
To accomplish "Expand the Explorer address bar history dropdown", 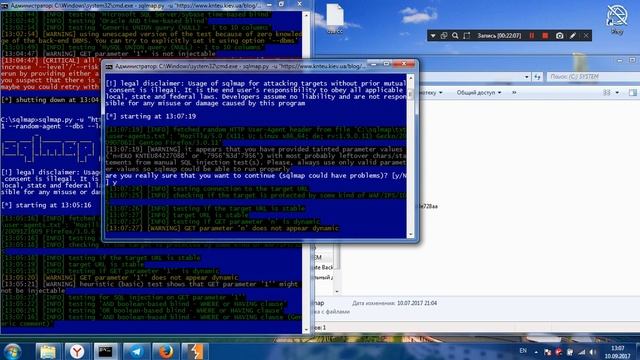I will coord(527,77).
